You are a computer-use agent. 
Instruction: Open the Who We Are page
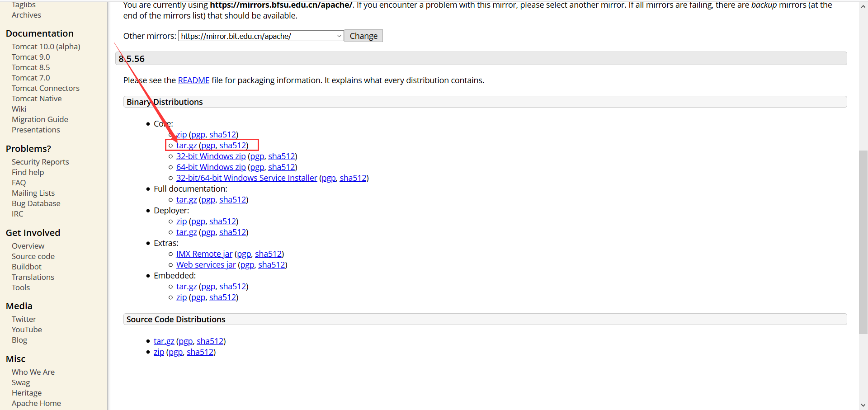coord(33,372)
